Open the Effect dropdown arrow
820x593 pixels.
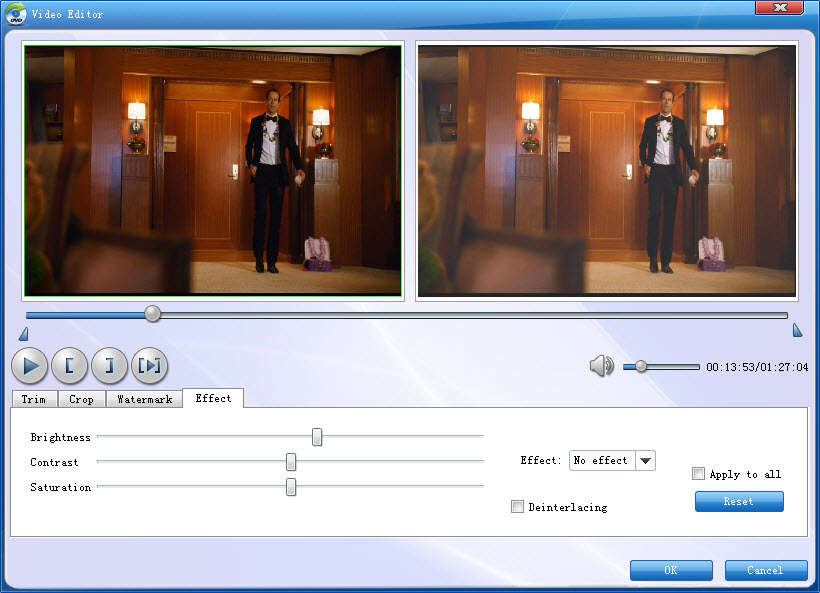click(x=645, y=461)
